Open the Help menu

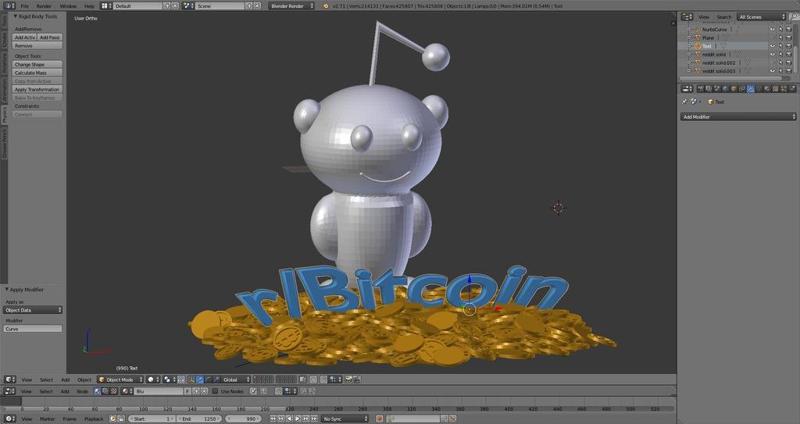point(89,6)
